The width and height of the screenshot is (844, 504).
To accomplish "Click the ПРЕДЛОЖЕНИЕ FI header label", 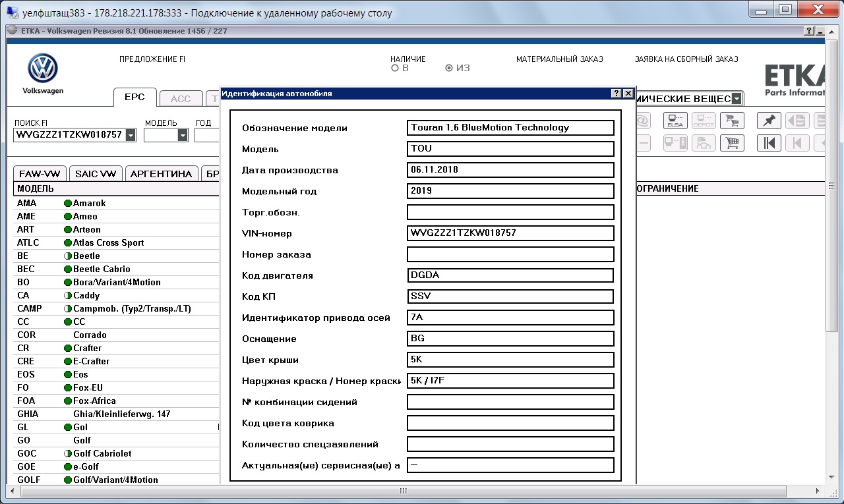I will pos(152,59).
